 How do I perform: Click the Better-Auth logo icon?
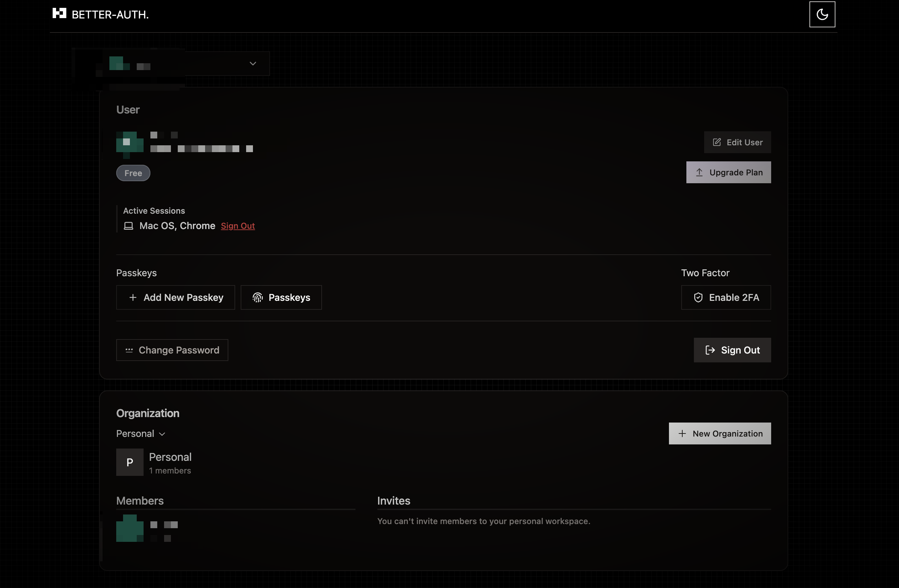(x=59, y=14)
